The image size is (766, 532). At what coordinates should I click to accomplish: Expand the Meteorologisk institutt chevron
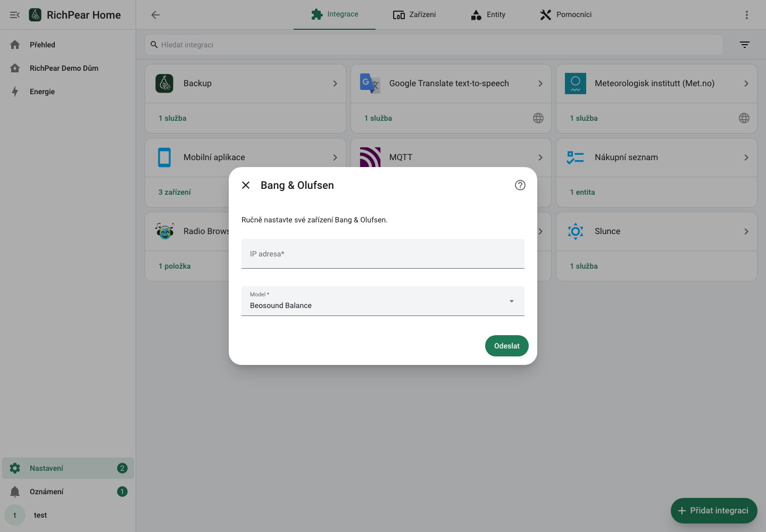746,84
